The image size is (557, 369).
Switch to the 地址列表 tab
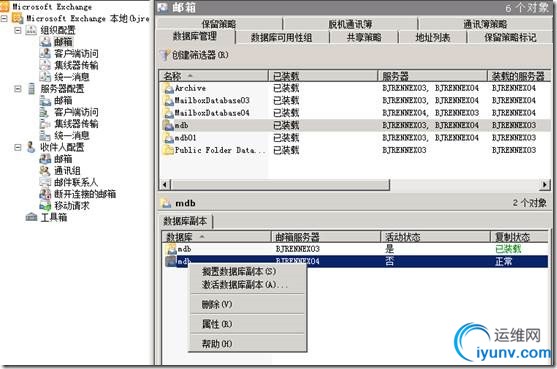tap(433, 37)
